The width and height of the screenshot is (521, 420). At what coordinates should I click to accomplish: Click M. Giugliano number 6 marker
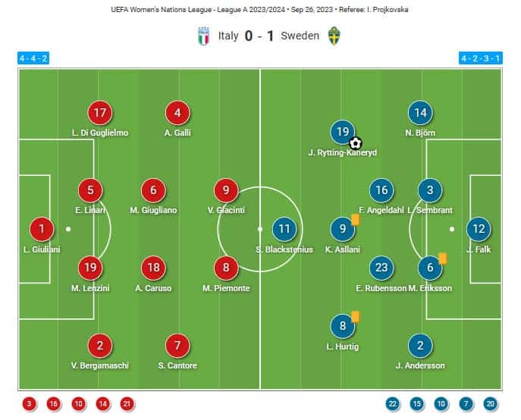pos(154,190)
